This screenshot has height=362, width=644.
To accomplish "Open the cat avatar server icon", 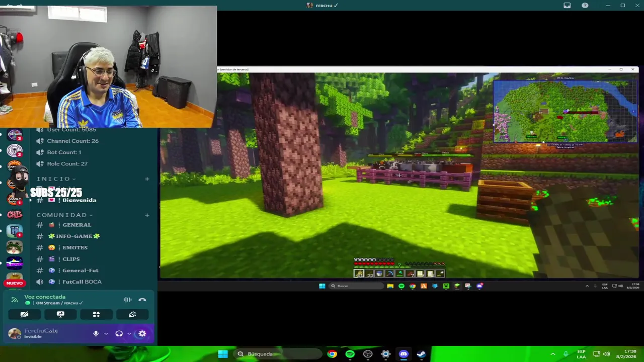I will [15, 247].
